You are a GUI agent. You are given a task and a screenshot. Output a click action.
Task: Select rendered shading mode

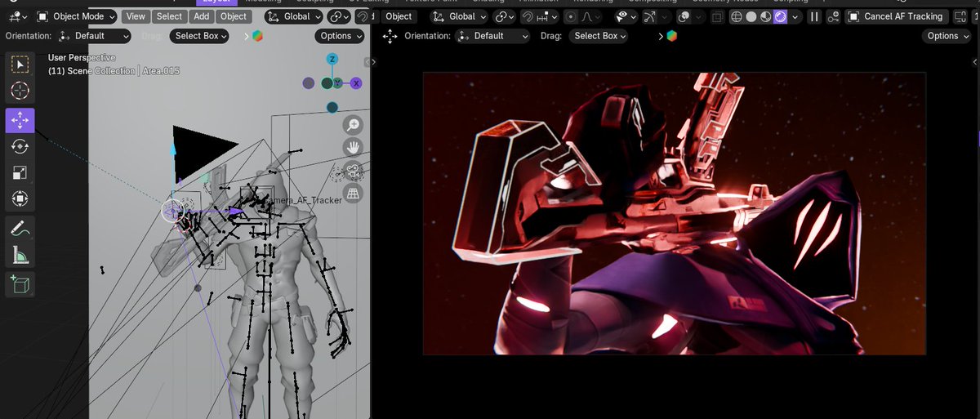point(780,16)
